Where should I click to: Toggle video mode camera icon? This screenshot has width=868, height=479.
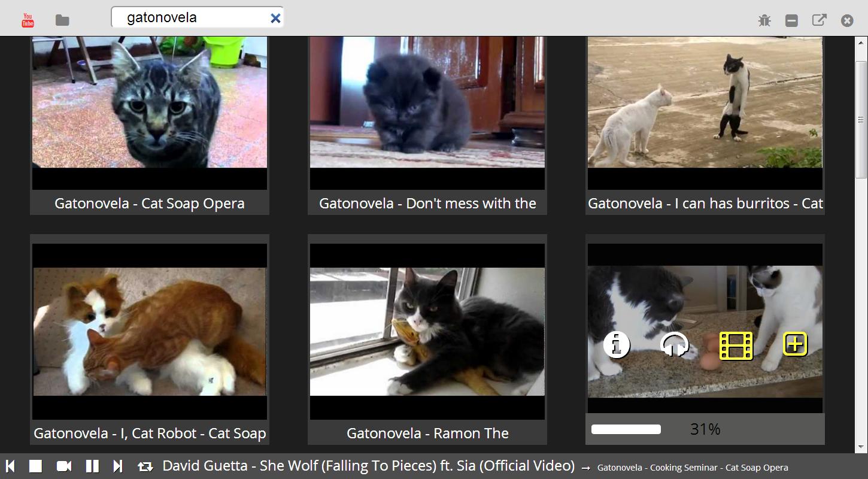(x=63, y=466)
